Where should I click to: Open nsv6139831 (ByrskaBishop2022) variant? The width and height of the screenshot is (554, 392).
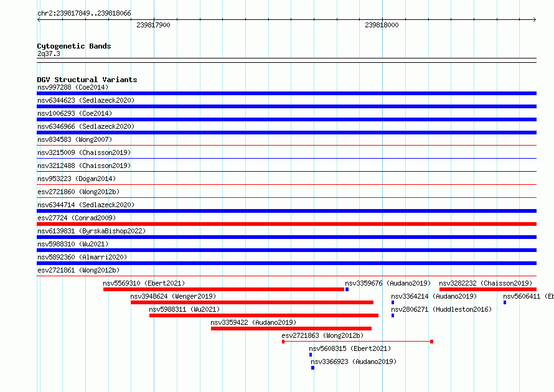click(92, 231)
